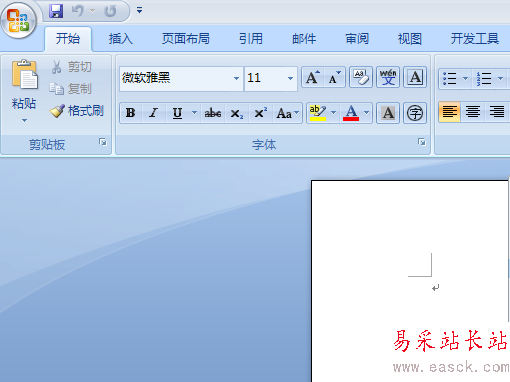Open the 字体 dialog launcher
This screenshot has width=510, height=382.
422,142
